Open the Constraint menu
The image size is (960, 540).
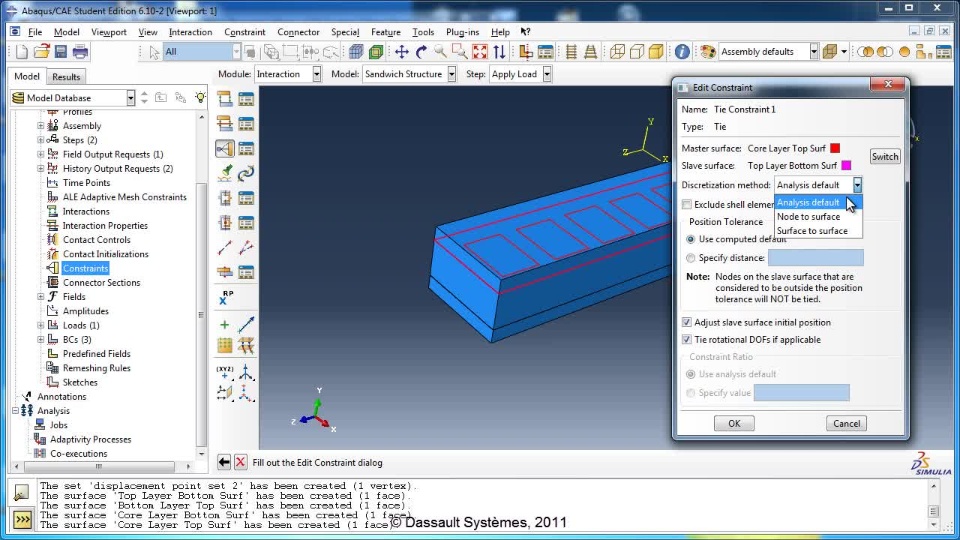point(244,32)
